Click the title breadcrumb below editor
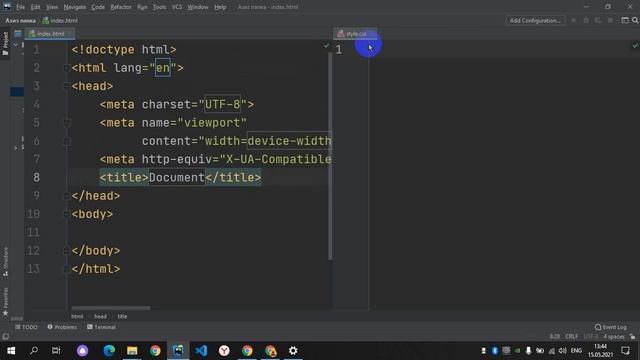Image resolution: width=640 pixels, height=360 pixels. click(122, 316)
